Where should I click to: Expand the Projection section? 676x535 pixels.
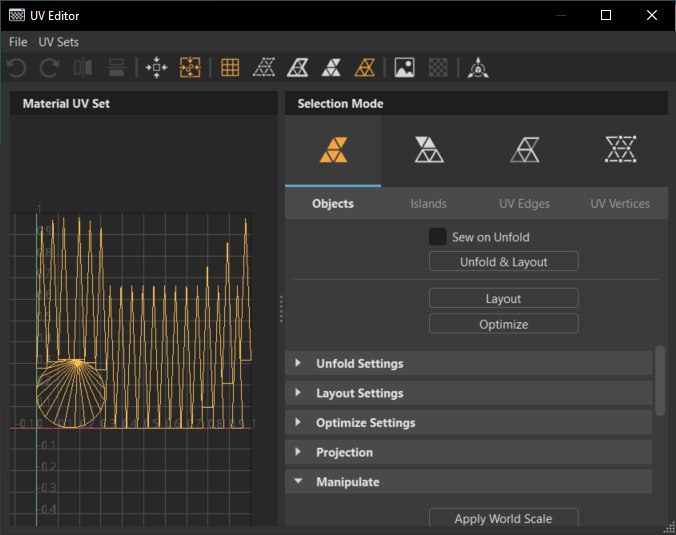point(469,452)
